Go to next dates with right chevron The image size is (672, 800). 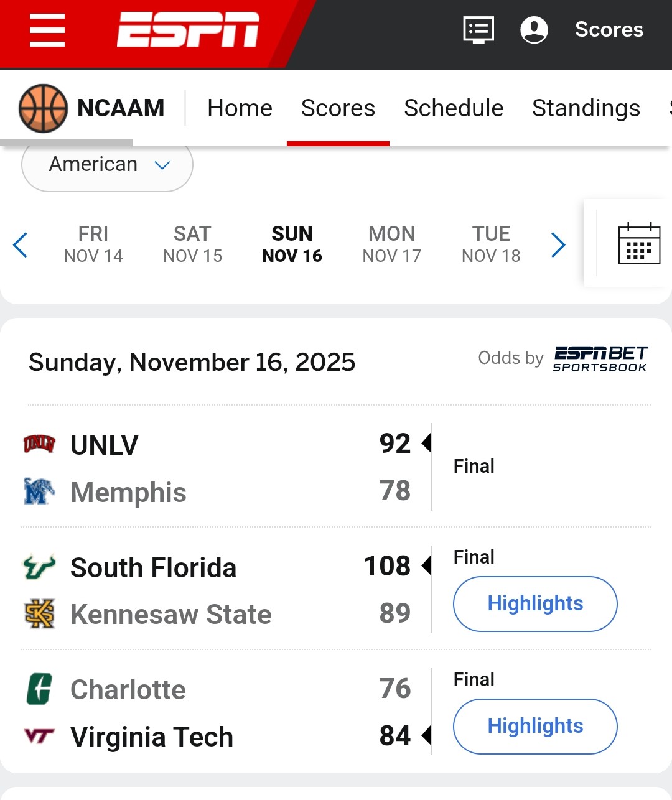(558, 244)
